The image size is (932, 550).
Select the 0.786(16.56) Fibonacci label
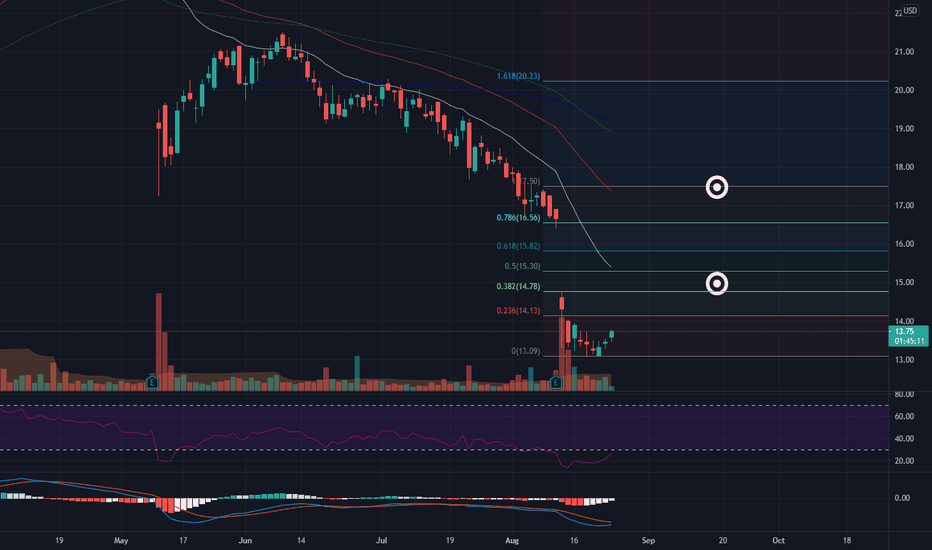point(518,218)
